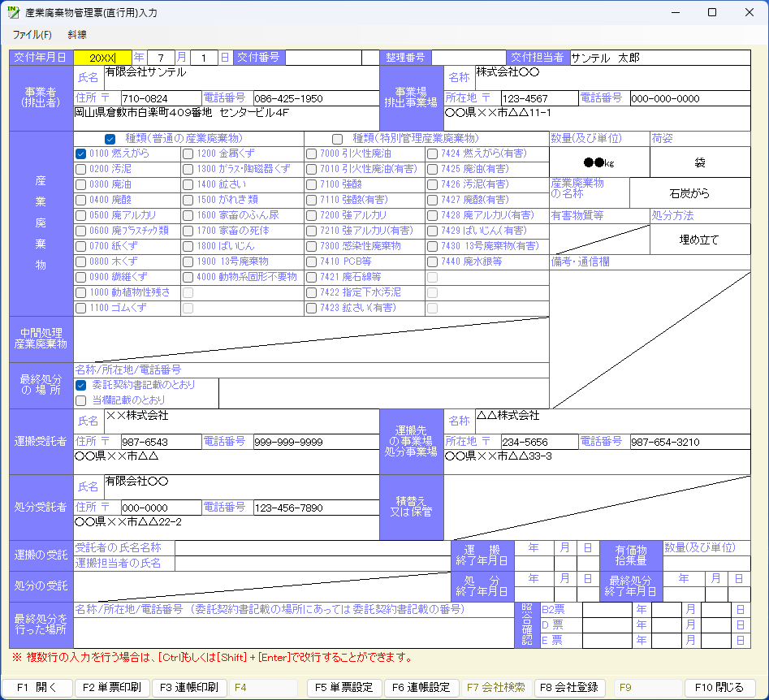Select the 1200 金属くず checkbox
This screenshot has height=700, width=769.
188,153
